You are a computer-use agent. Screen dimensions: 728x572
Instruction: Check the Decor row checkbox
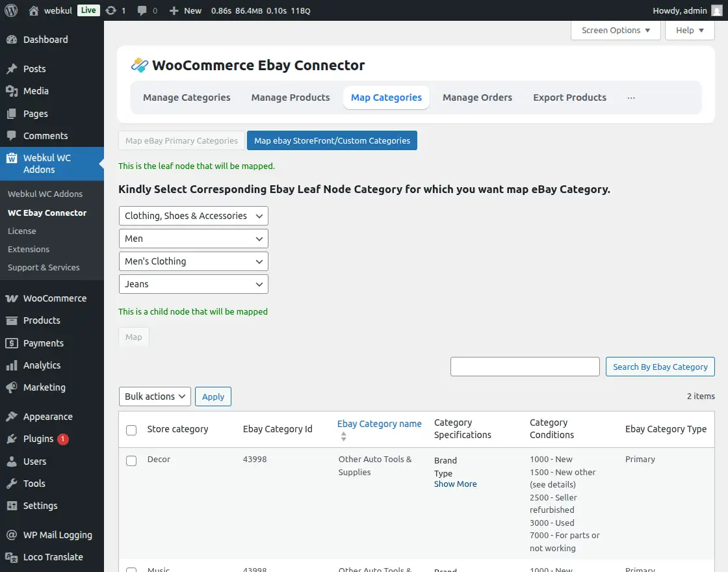131,461
